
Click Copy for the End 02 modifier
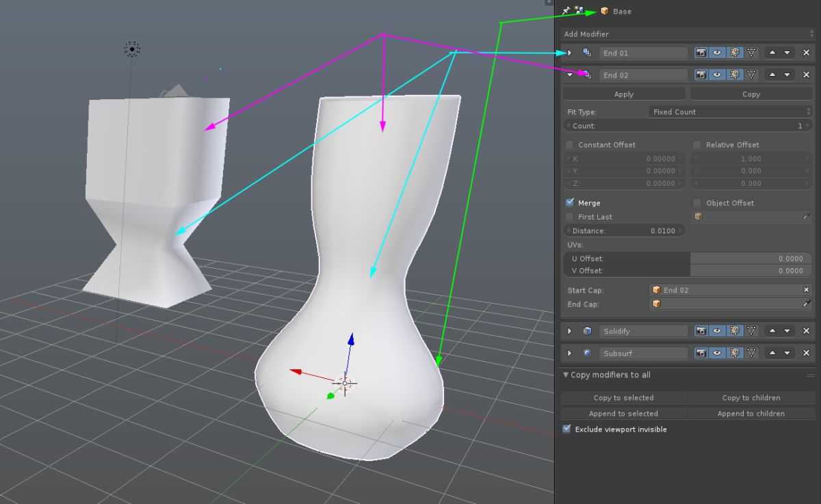coord(751,94)
